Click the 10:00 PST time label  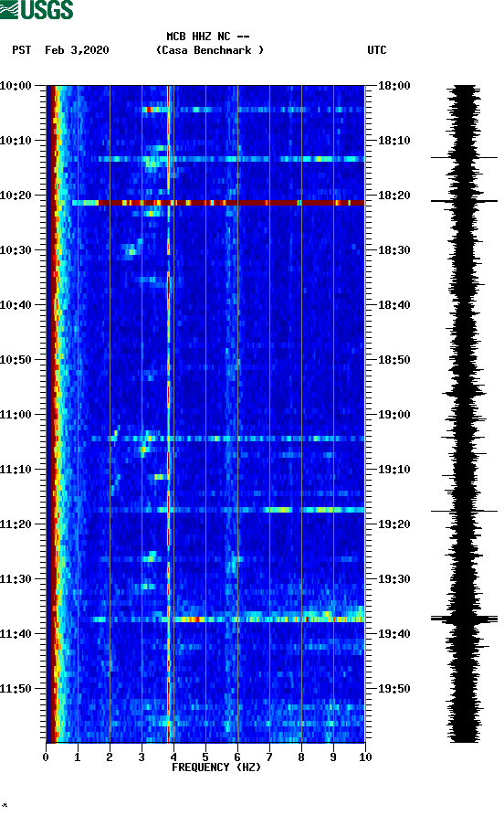16,86
